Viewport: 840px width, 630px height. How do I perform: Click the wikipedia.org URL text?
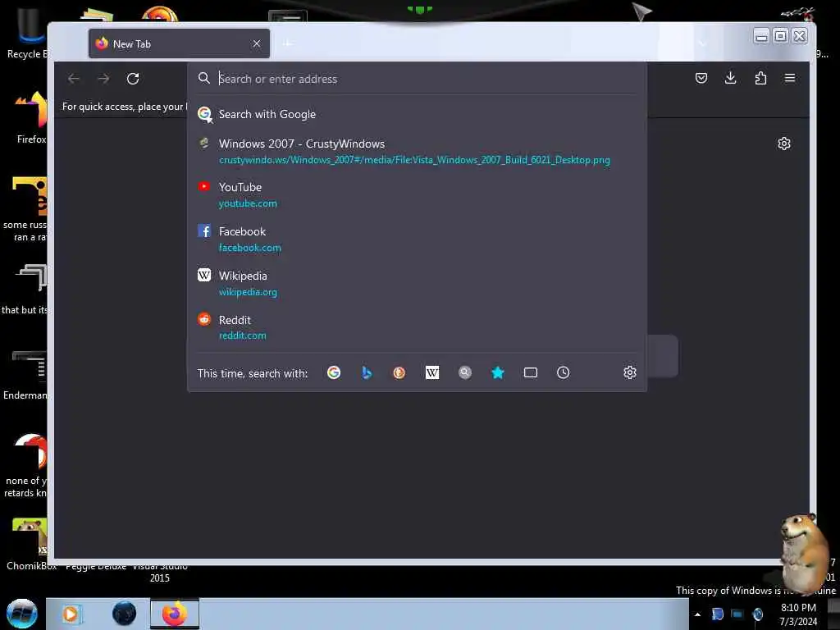(248, 292)
